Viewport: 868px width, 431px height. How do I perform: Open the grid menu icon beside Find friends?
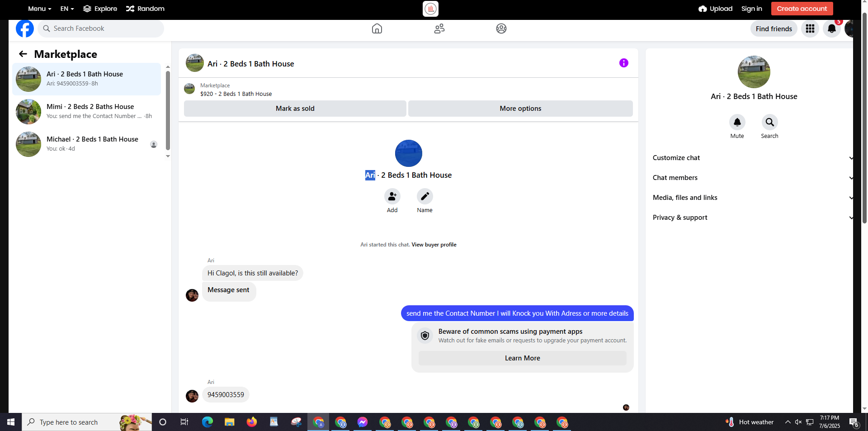coord(810,28)
